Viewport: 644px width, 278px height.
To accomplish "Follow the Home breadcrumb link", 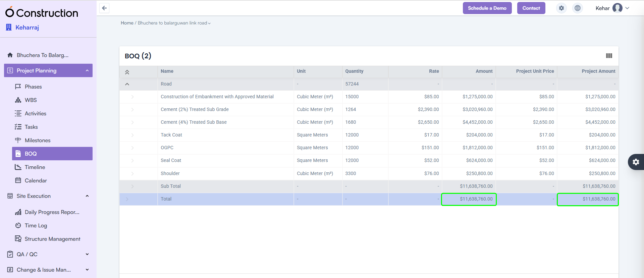I will pyautogui.click(x=127, y=23).
